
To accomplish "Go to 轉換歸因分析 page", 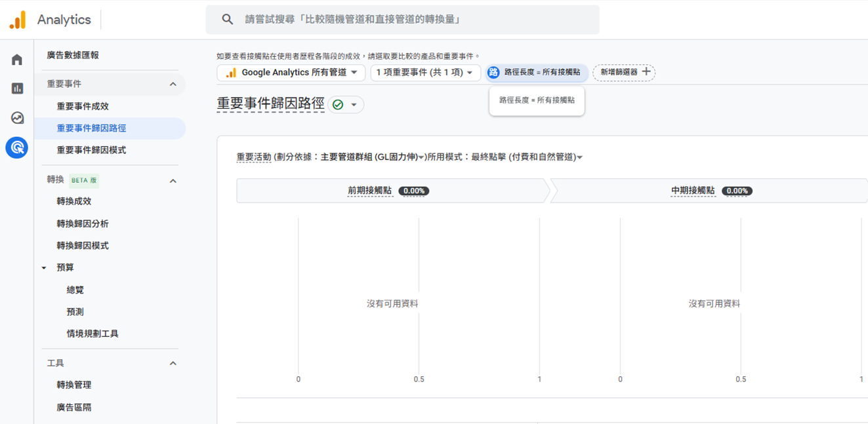I will pos(83,223).
